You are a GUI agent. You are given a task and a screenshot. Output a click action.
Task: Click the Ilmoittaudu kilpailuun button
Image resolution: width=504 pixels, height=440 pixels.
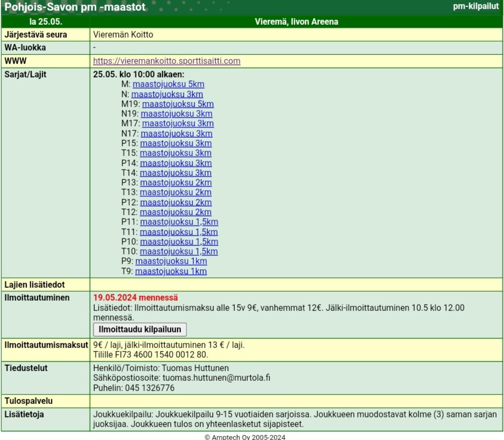click(x=140, y=329)
